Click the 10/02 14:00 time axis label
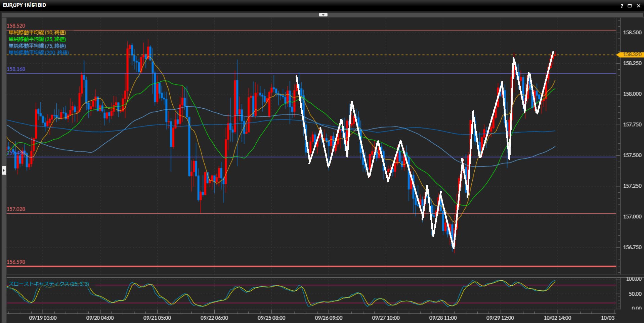 (557, 318)
